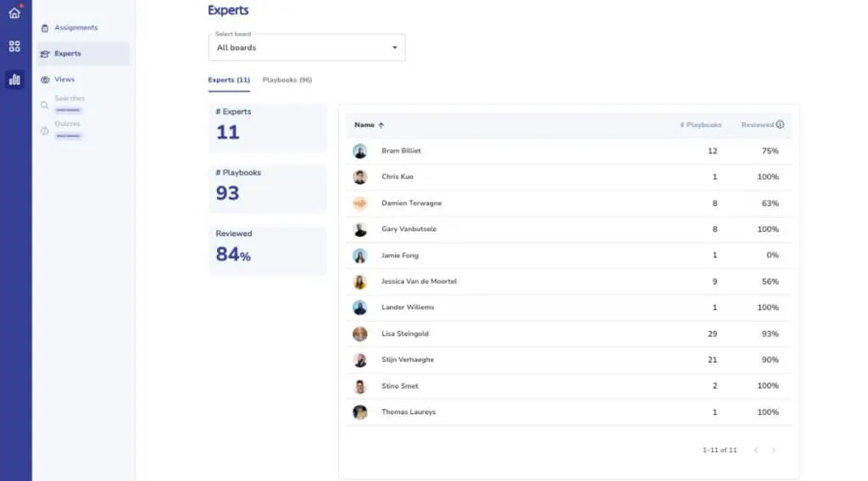Click the Views eye icon

[45, 80]
